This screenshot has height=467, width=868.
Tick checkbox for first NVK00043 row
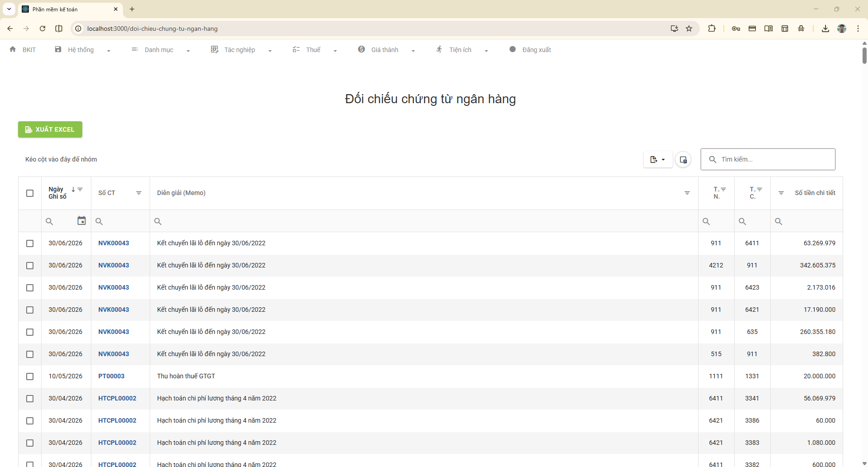(30, 243)
